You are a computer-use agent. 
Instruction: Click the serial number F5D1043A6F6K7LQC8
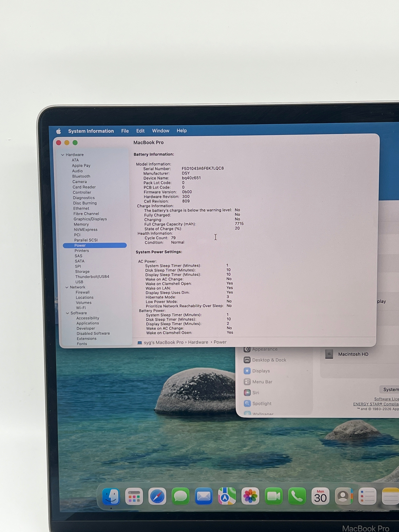(203, 168)
